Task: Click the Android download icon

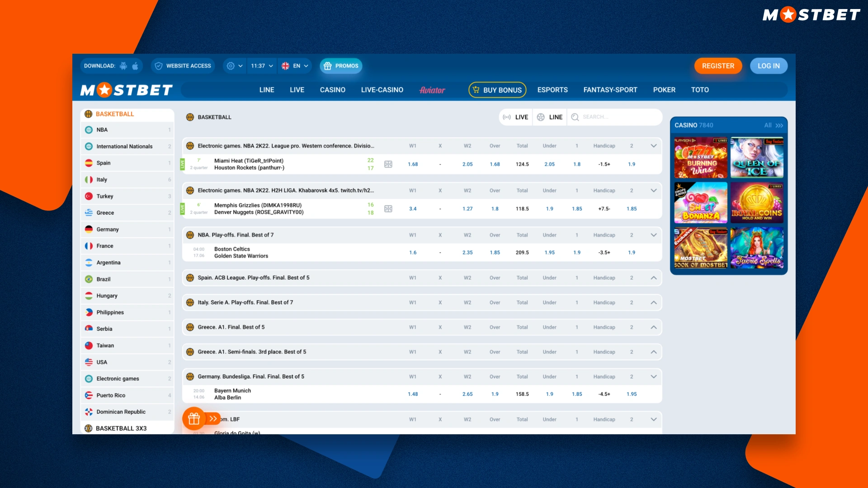Action: pos(123,66)
